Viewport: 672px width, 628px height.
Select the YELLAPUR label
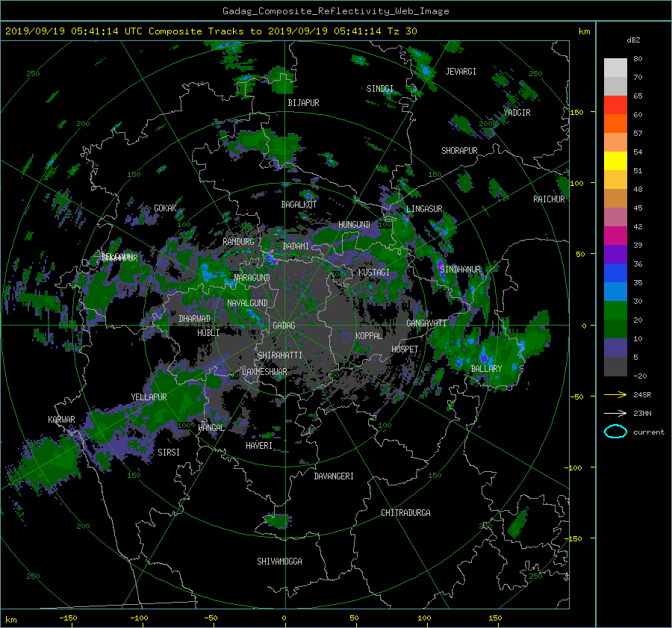pyautogui.click(x=149, y=397)
